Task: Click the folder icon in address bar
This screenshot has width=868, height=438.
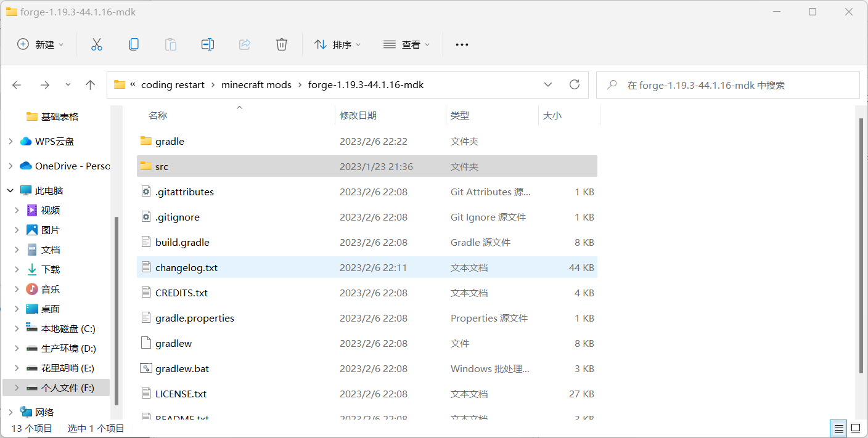Action: click(120, 85)
